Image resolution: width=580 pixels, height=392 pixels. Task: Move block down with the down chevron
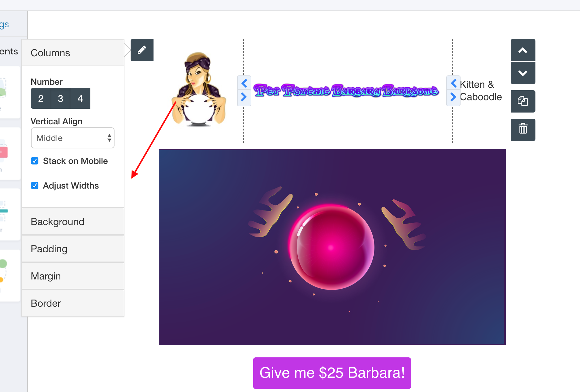(x=523, y=73)
